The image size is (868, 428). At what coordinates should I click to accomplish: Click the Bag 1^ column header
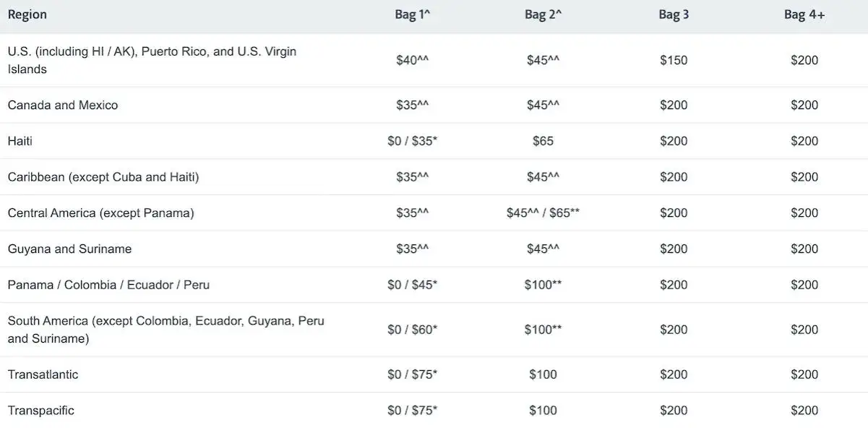point(413,15)
